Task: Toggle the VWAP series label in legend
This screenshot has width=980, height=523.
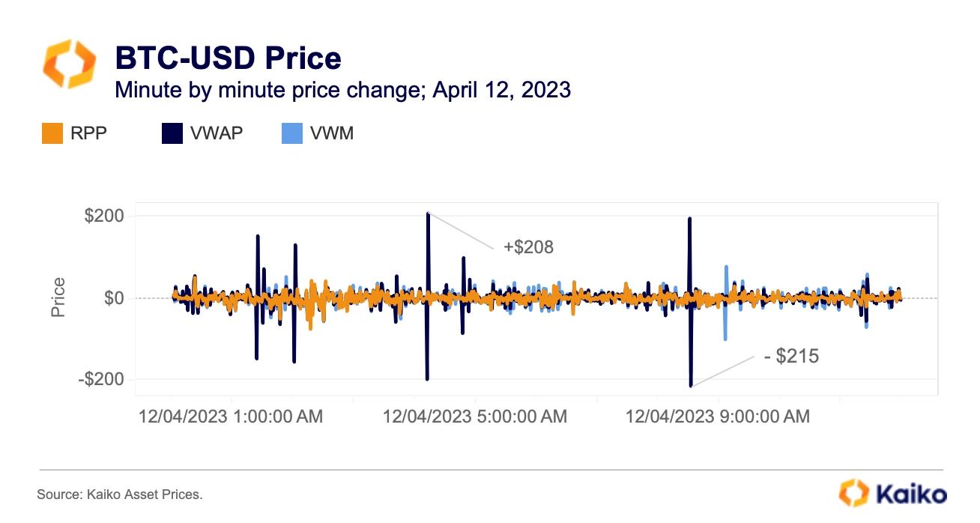Action: pos(217,134)
